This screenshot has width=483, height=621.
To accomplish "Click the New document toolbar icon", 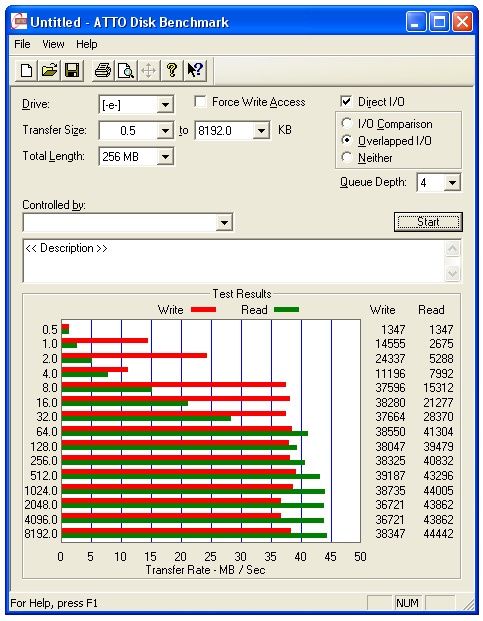I will click(26, 70).
